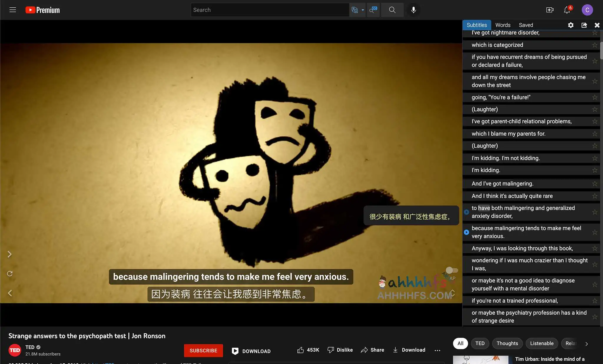Open the Saved tab

point(526,25)
